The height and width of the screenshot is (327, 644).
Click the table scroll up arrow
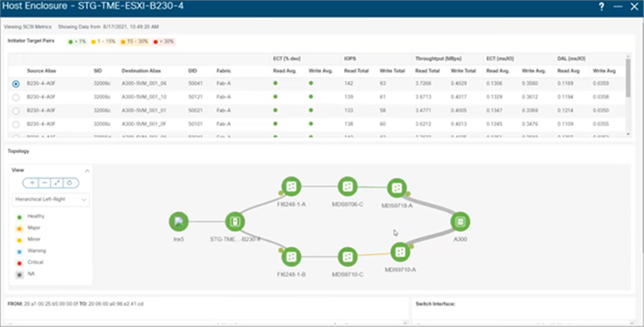(x=627, y=55)
